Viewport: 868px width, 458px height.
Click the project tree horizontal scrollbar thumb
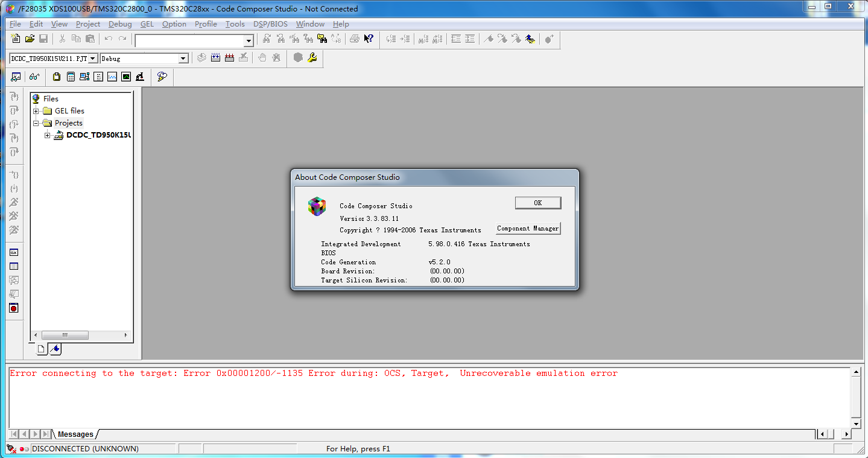tap(65, 335)
